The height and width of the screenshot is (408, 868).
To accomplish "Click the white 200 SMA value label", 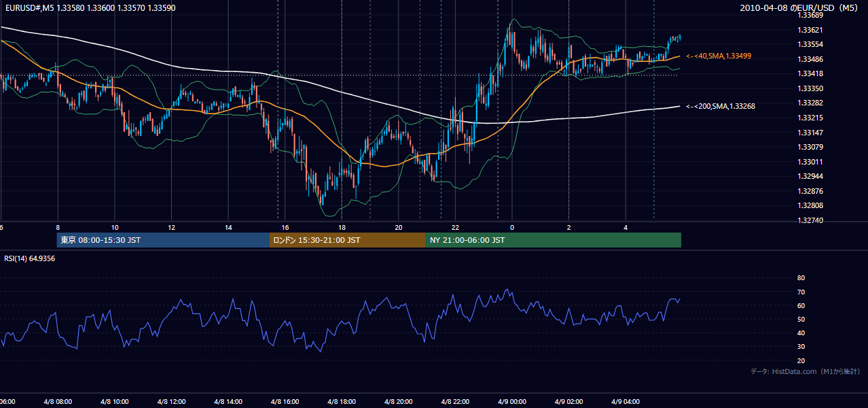I will point(721,106).
